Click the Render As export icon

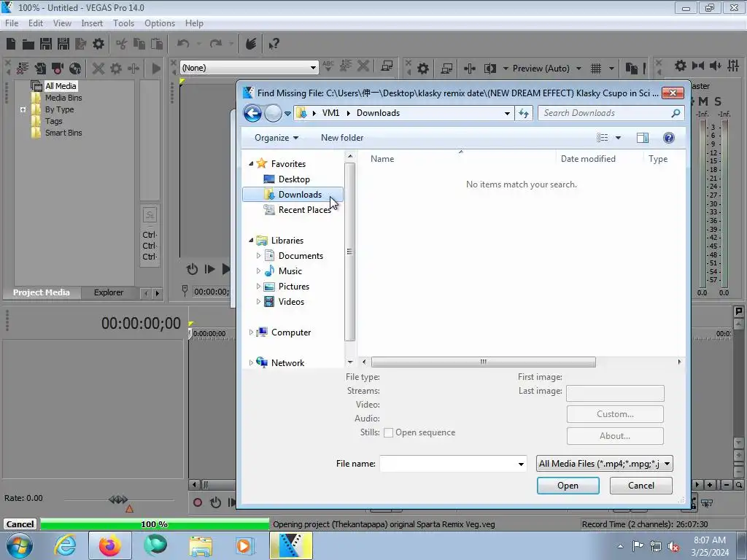click(x=80, y=44)
